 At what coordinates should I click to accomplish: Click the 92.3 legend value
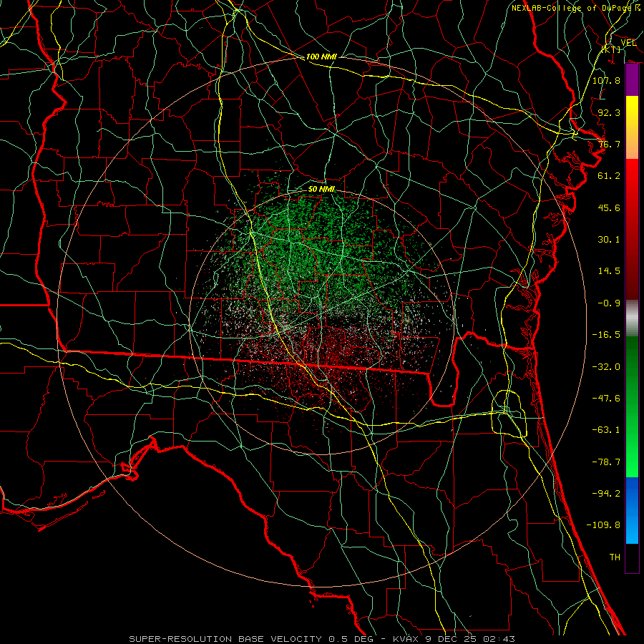609,112
